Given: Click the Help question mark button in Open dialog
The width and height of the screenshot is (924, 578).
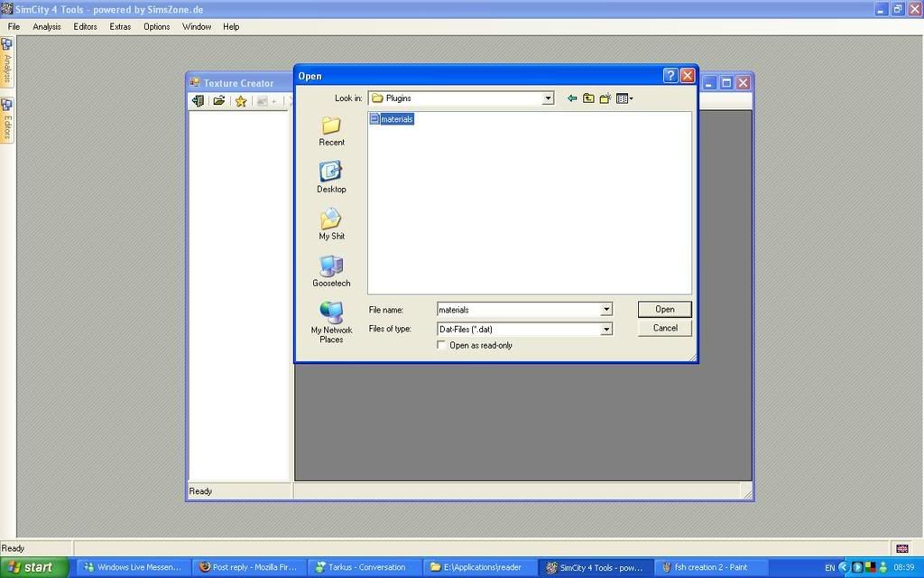Looking at the screenshot, I should (670, 76).
